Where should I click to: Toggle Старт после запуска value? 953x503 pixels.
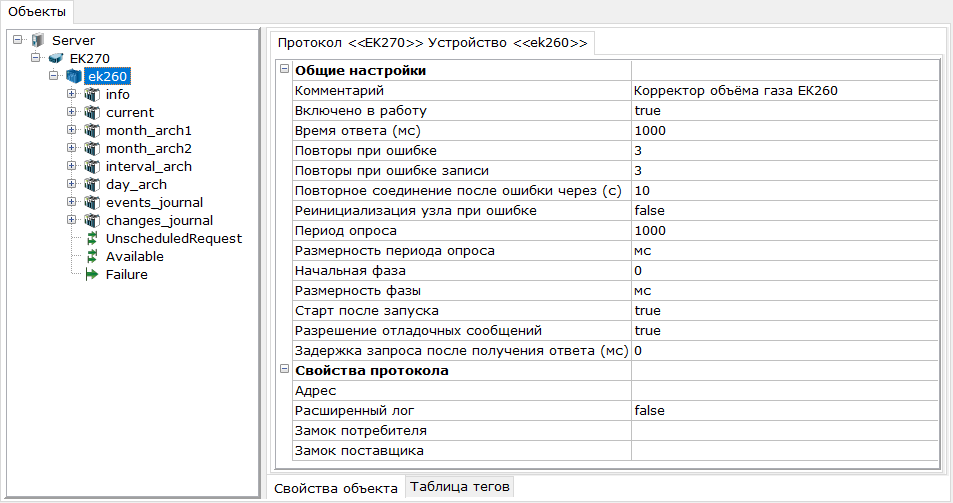pyautogui.click(x=785, y=310)
